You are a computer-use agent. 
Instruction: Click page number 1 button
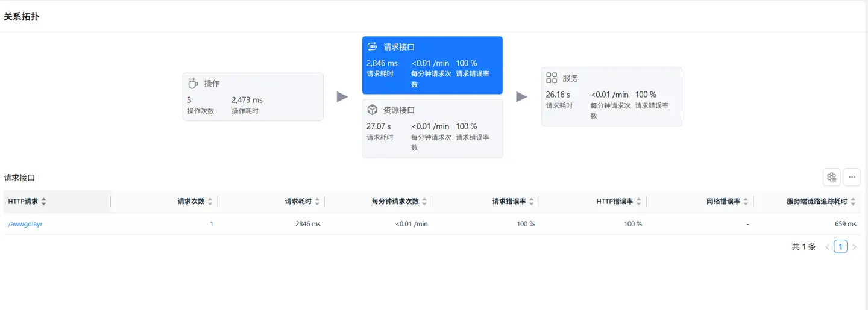click(x=840, y=247)
